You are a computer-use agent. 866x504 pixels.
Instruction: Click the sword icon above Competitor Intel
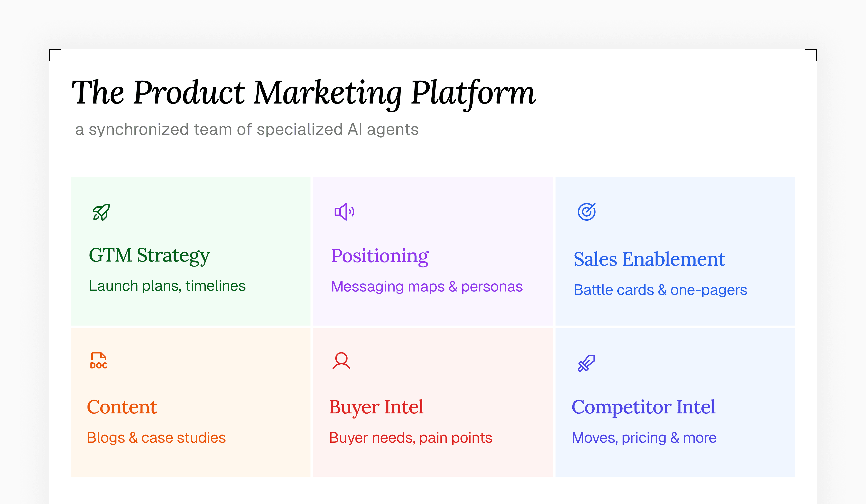(x=586, y=363)
